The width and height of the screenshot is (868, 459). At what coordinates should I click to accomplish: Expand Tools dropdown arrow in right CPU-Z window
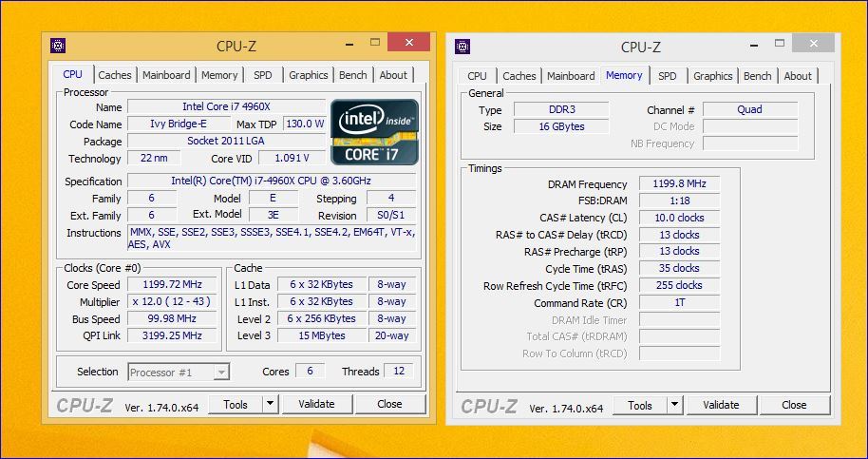(x=675, y=406)
